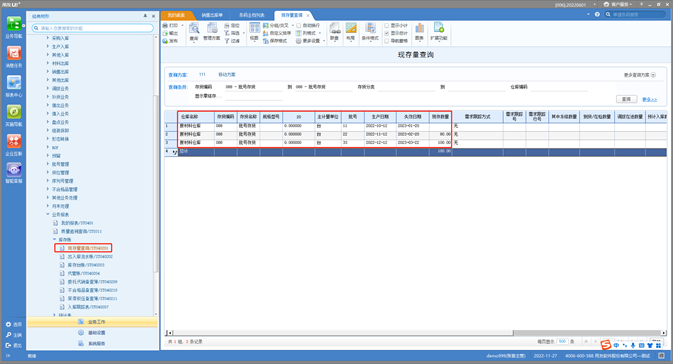673x364 pixels.
Task: Toggle the 显示总计 checkbox
Action: tap(387, 33)
